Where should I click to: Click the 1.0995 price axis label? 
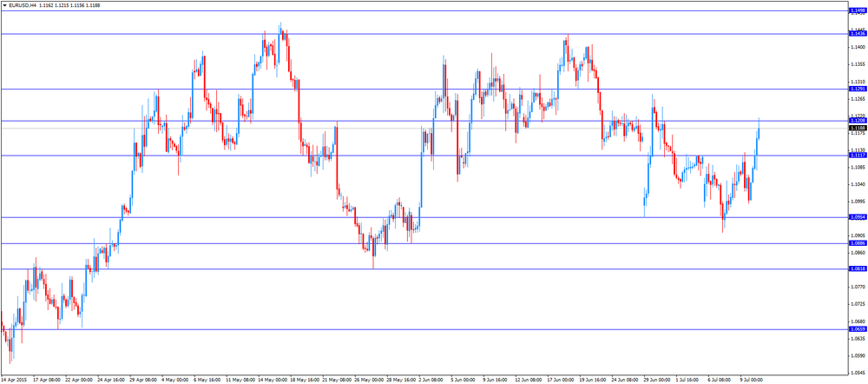click(857, 202)
